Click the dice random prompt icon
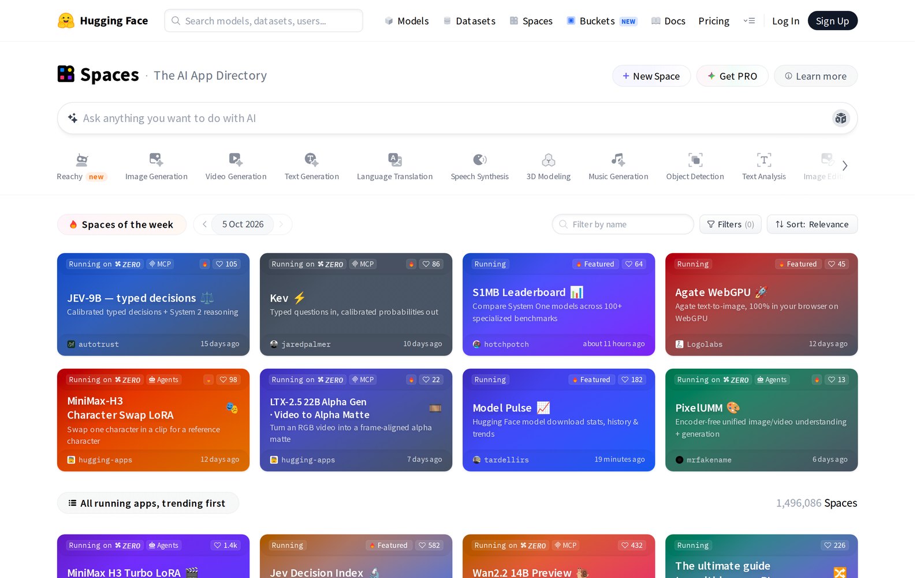 pos(841,118)
